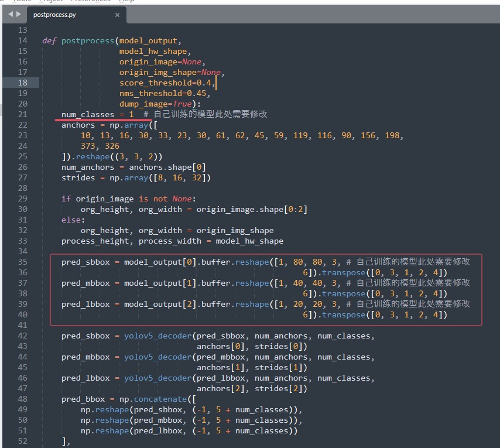Click origin_img_shape on line 32
500x448 pixels.
[x=235, y=231]
